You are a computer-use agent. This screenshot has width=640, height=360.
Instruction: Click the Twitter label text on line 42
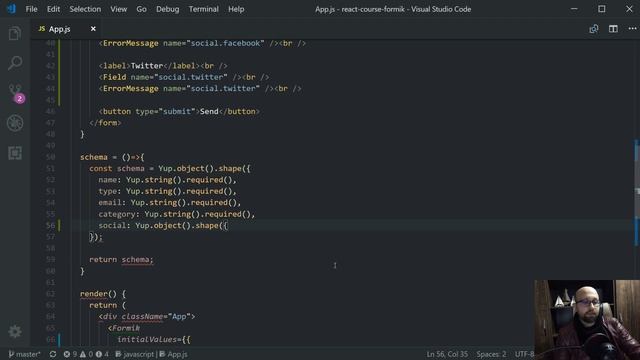point(147,66)
